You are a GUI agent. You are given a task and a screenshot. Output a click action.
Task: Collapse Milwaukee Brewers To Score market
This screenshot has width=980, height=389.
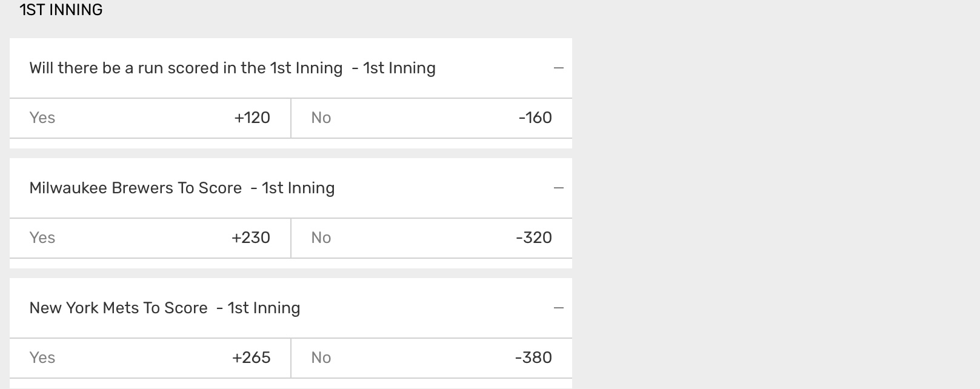558,188
